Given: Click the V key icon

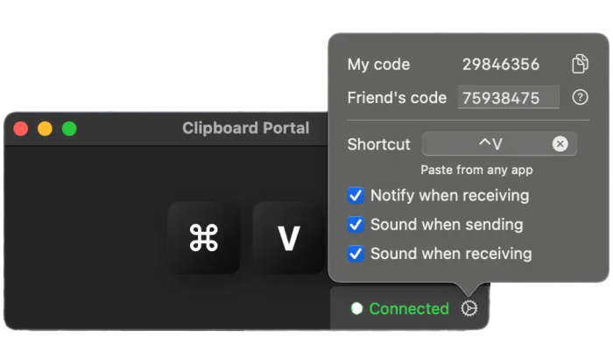Looking at the screenshot, I should pos(288,237).
